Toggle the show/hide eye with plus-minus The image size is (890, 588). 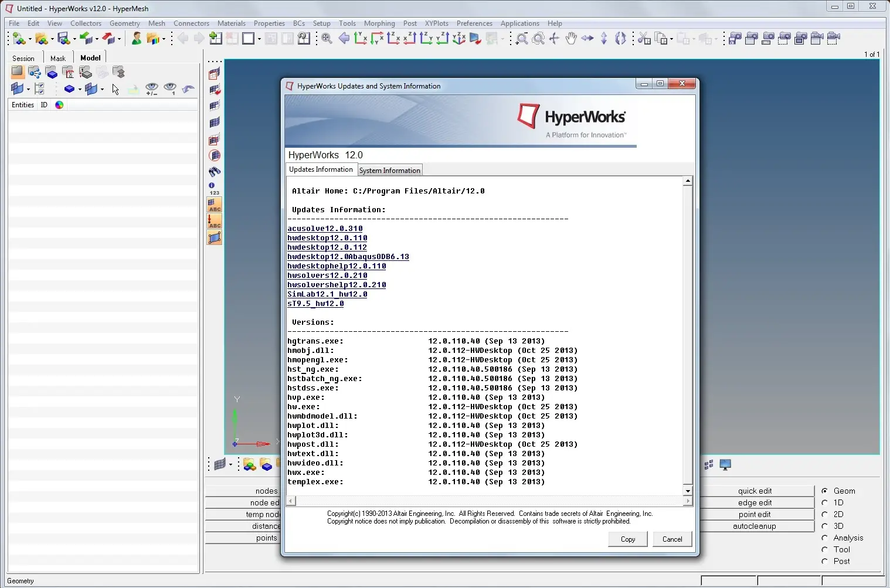(x=151, y=89)
